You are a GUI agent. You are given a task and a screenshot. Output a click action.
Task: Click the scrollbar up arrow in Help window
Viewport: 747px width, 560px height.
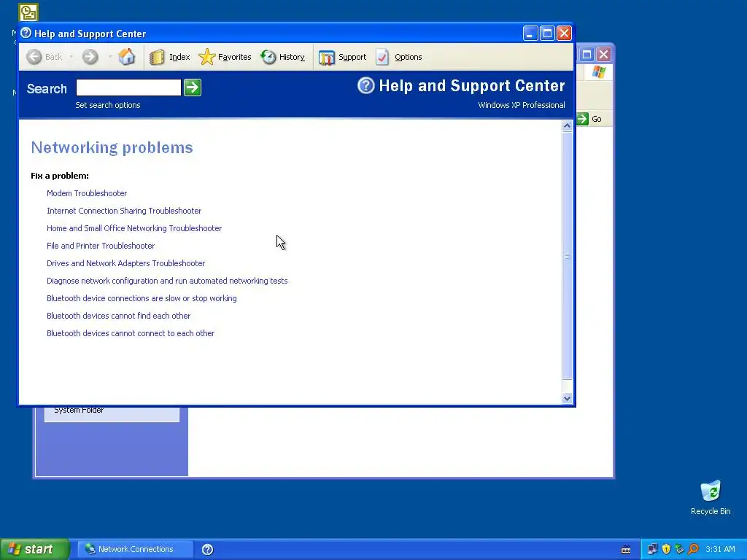click(567, 125)
